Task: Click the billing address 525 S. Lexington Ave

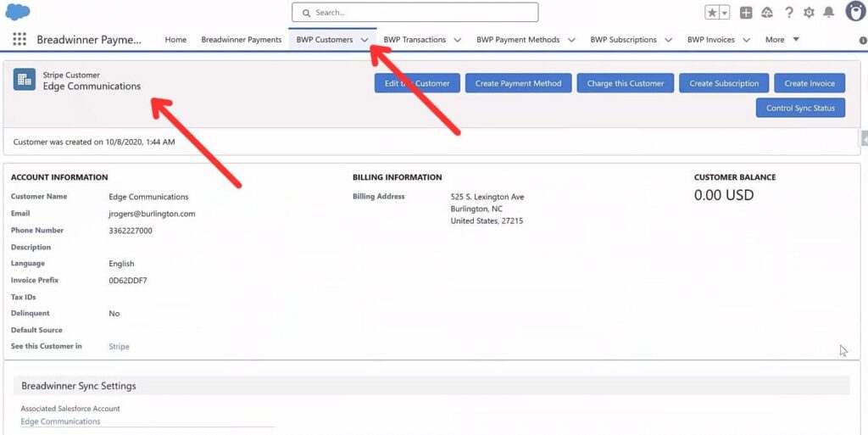Action: click(487, 197)
